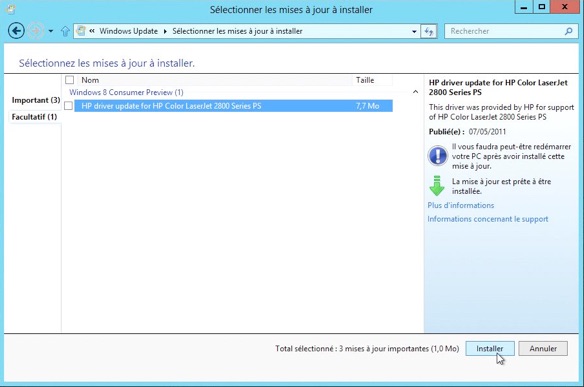The width and height of the screenshot is (584, 387).
Task: Click the Windows Update icon in address bar
Action: click(x=81, y=31)
